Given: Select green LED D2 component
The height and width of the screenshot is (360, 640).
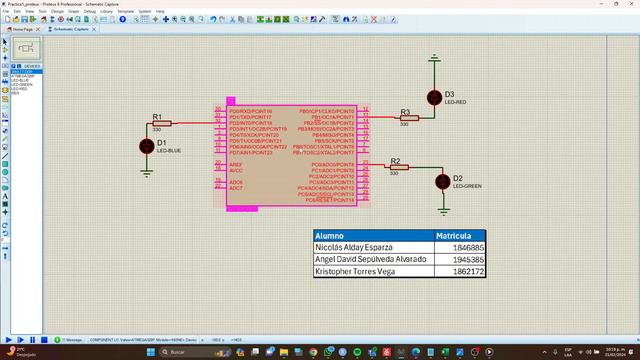Looking at the screenshot, I should coord(443,182).
